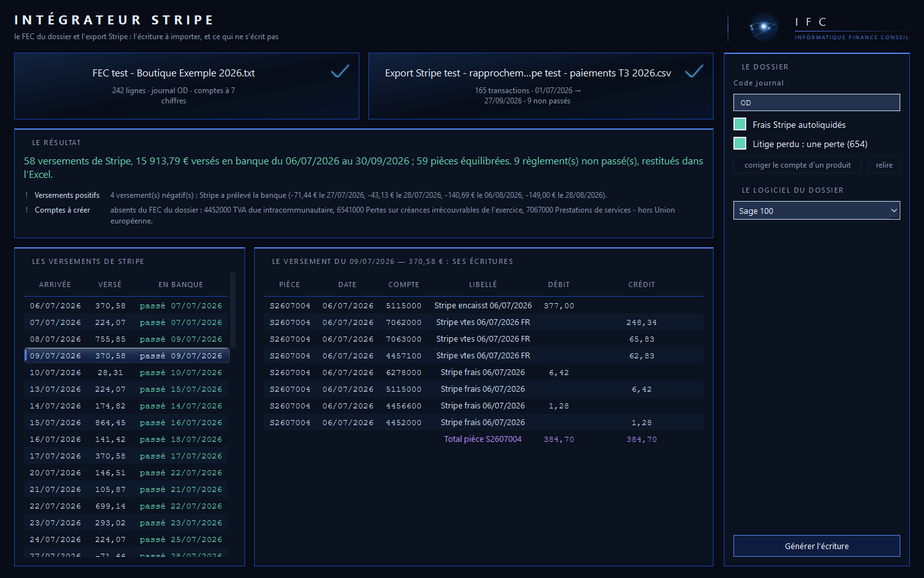This screenshot has height=578, width=924.
Task: Open the Sage 100 software dropdown
Action: click(817, 211)
